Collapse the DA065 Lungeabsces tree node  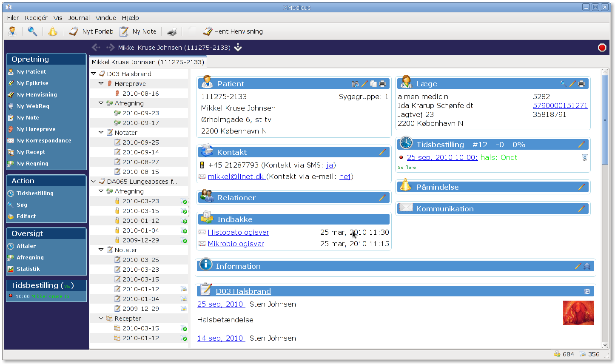pos(94,182)
